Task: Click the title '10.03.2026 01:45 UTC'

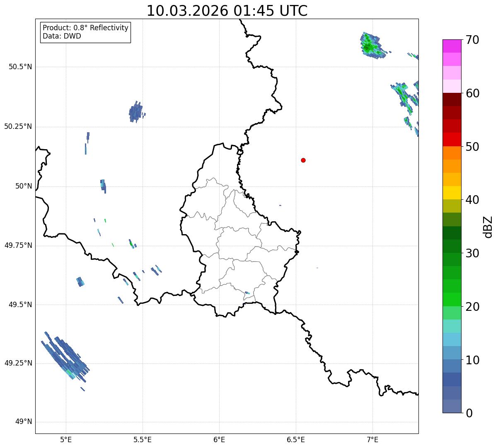Action: [227, 11]
